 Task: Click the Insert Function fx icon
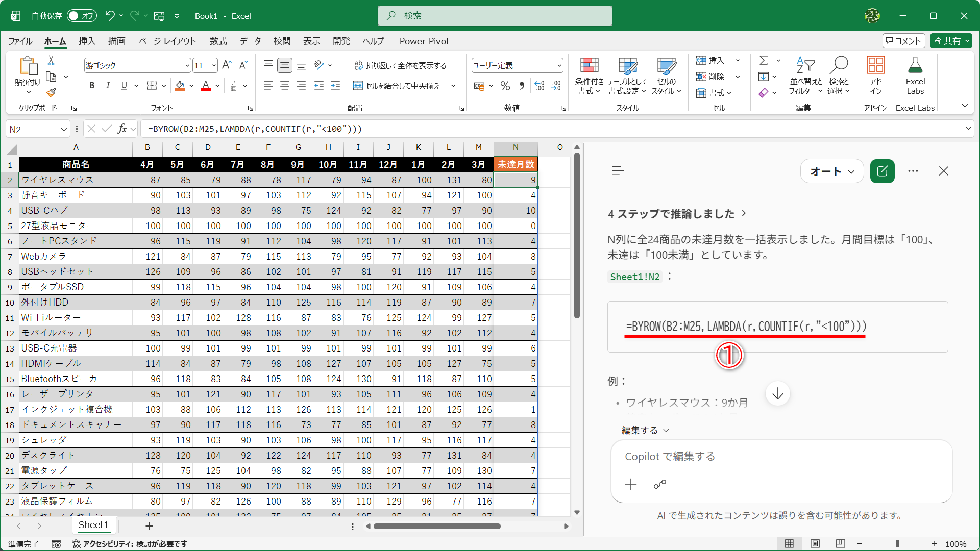coord(122,129)
